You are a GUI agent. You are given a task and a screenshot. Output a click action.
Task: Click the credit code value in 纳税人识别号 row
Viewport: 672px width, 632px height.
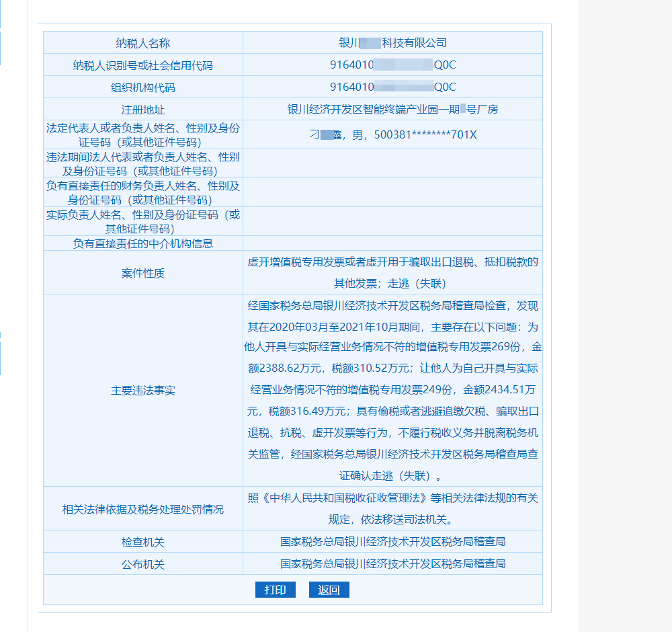[392, 65]
